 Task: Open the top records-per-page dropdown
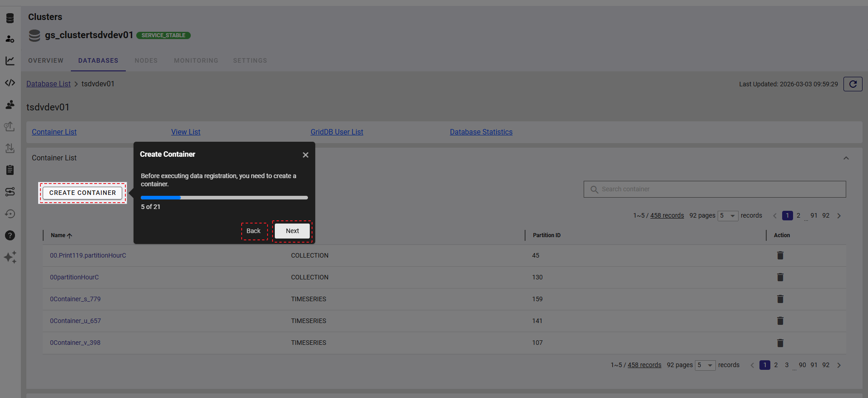(x=728, y=216)
